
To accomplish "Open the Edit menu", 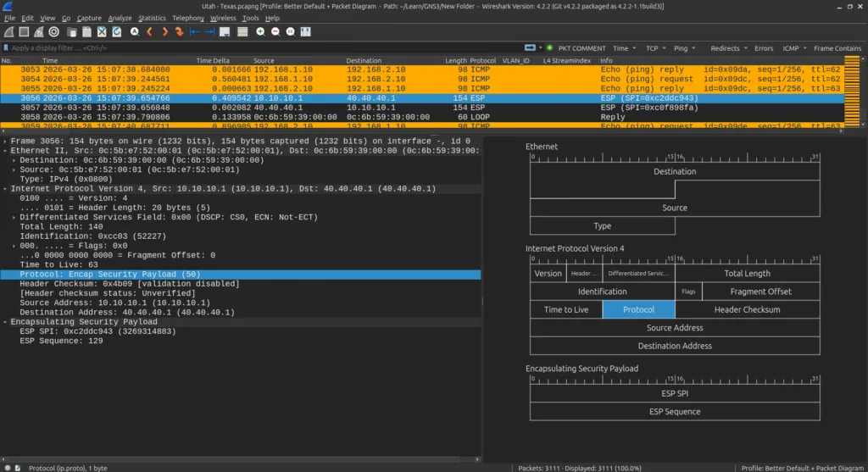I will coord(27,18).
